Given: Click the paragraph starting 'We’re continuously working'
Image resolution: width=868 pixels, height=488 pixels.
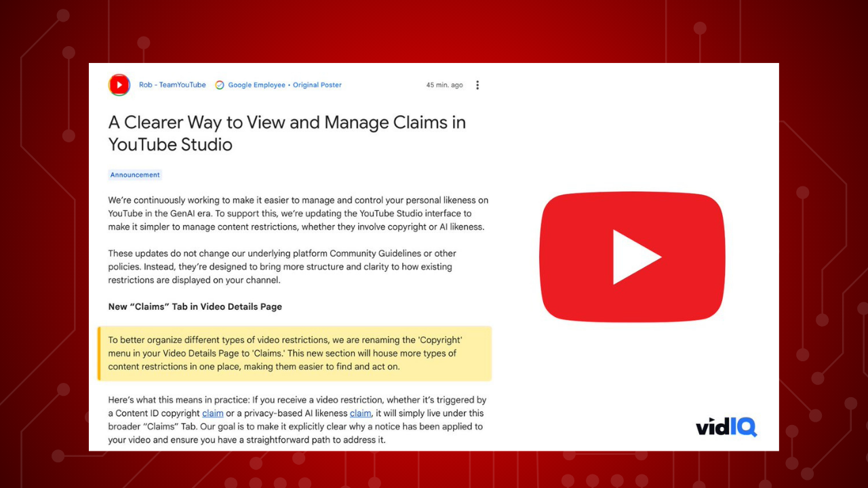Looking at the screenshot, I should coord(298,214).
